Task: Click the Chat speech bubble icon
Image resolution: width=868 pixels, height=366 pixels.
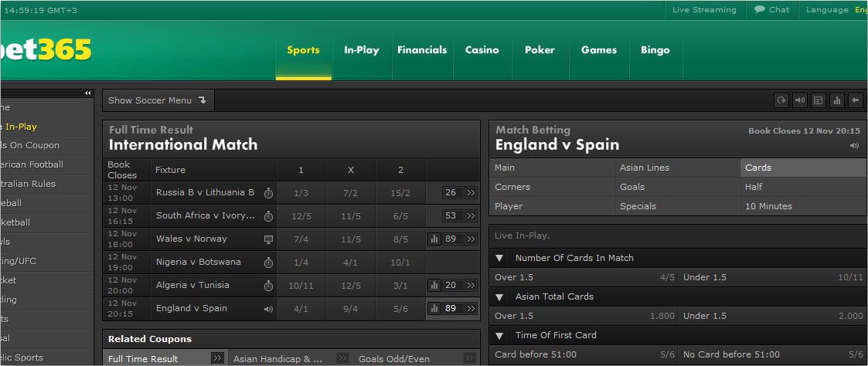Action: pos(760,9)
